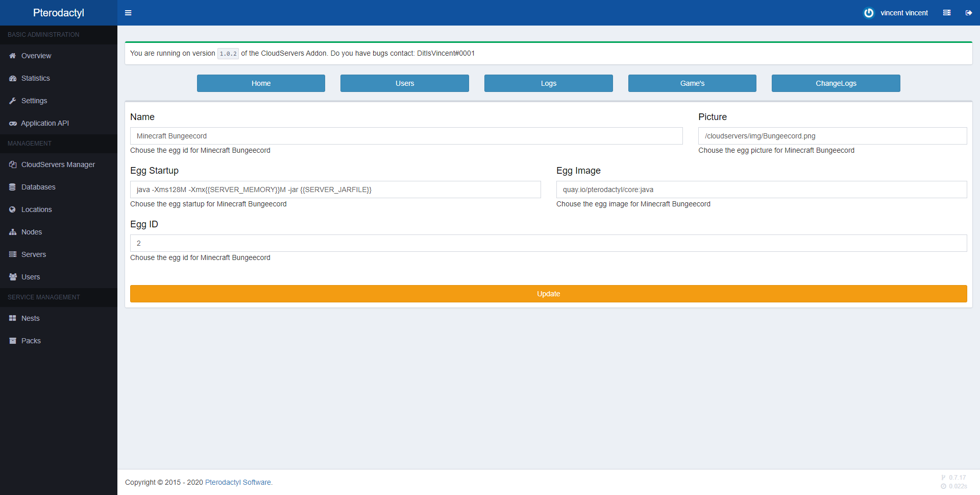This screenshot has width=980, height=495.
Task: Click the Egg Startup input field
Action: click(x=335, y=190)
